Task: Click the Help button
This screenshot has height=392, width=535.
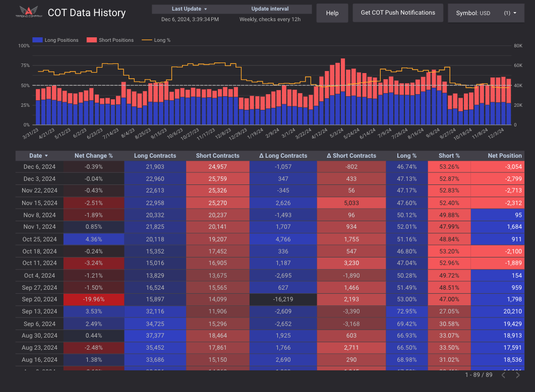Action: click(332, 13)
